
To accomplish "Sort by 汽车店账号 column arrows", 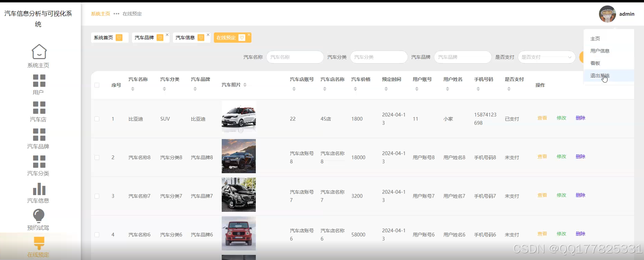I will tap(294, 89).
